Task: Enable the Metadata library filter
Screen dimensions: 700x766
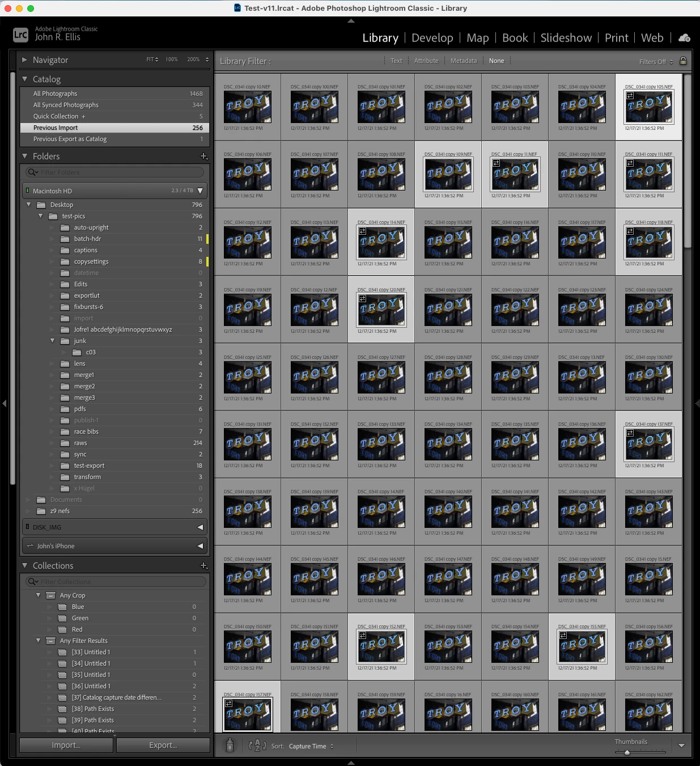Action: (x=464, y=61)
